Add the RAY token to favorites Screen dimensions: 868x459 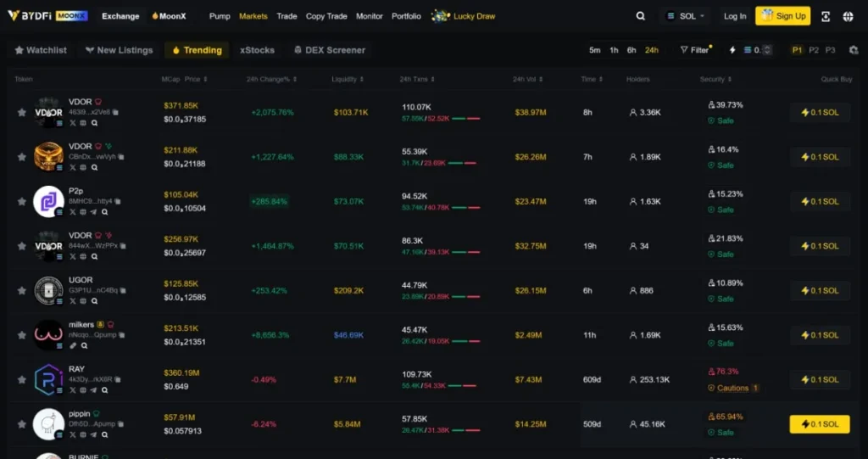pyautogui.click(x=21, y=379)
